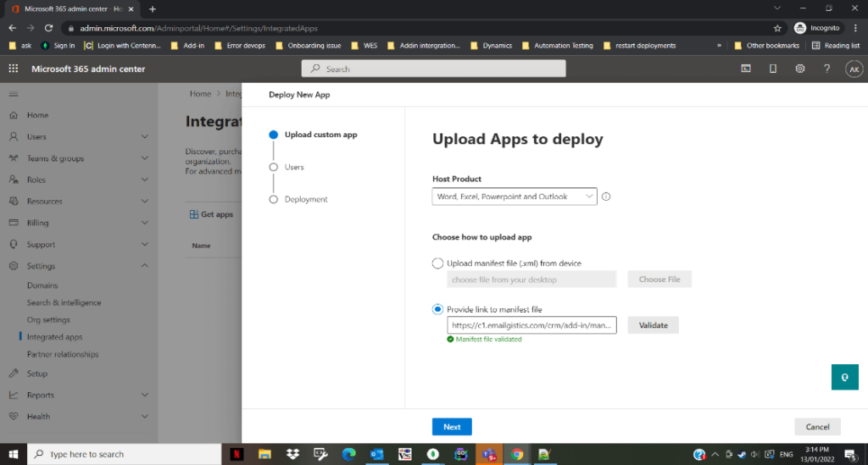Toggle the sidebar hamburger menu
This screenshot has width=868, height=465.
point(14,94)
